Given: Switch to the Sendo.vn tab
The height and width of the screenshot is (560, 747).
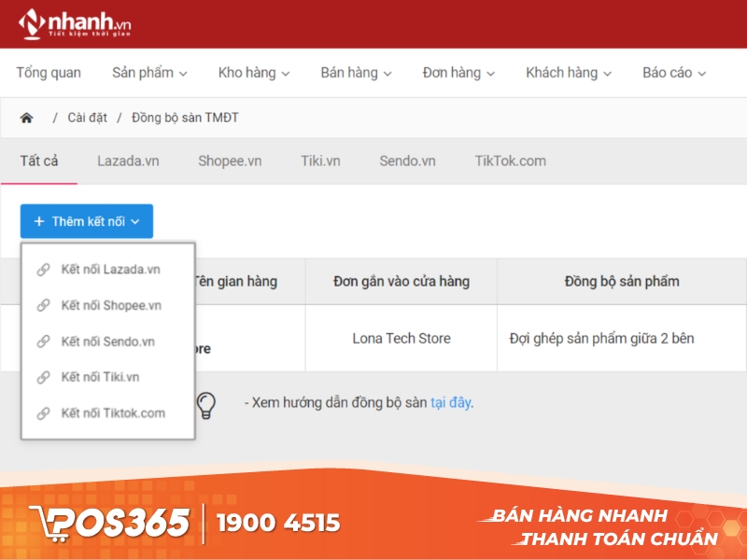Looking at the screenshot, I should click(407, 161).
